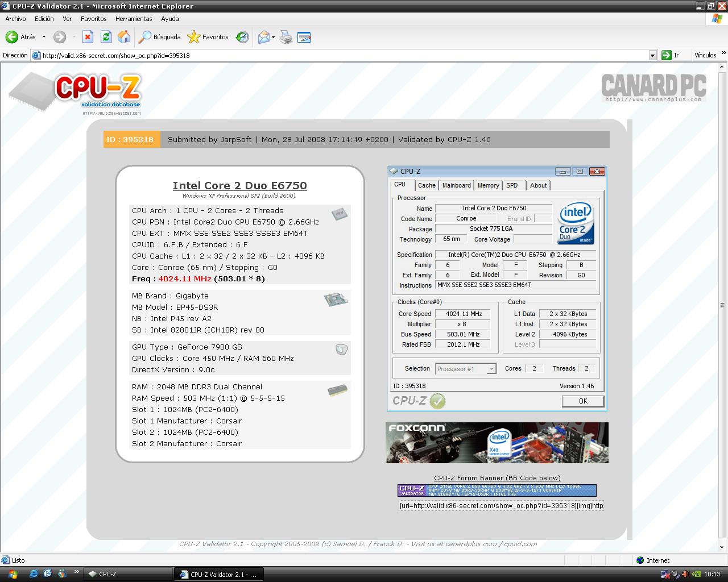Open the Favoritos menu in menu bar
This screenshot has width=728, height=582.
click(93, 19)
